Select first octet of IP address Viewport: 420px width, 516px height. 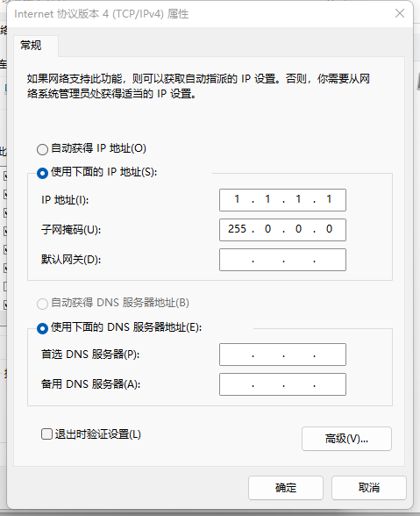(x=237, y=199)
